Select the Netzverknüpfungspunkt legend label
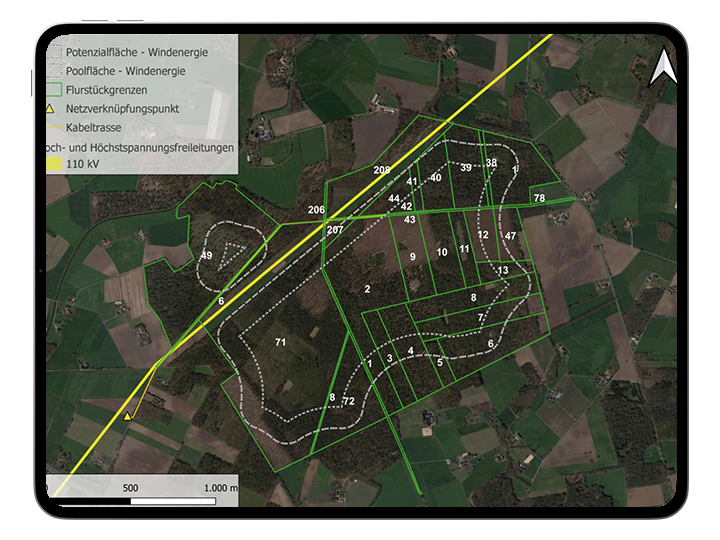 (x=122, y=108)
